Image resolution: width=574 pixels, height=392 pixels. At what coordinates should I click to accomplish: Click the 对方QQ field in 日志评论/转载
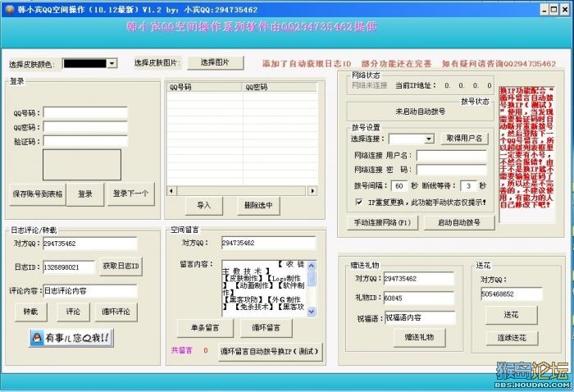click(x=90, y=244)
